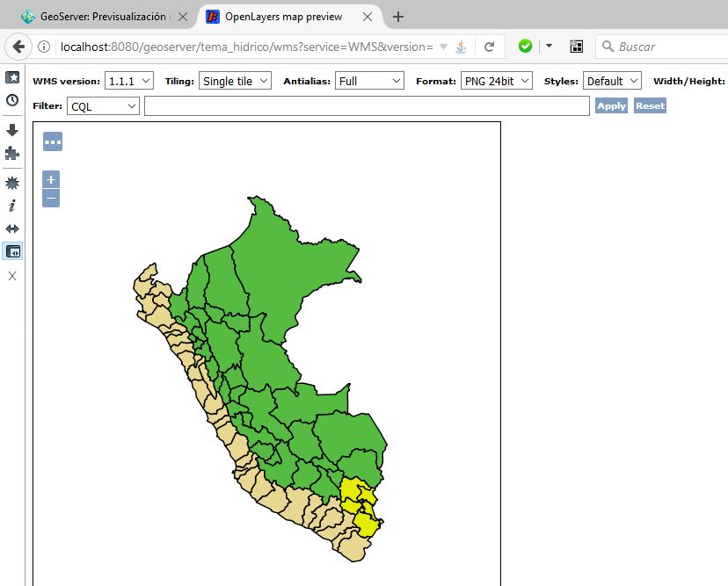Open the OpenLayers layer switcher panel

pyautogui.click(x=52, y=141)
